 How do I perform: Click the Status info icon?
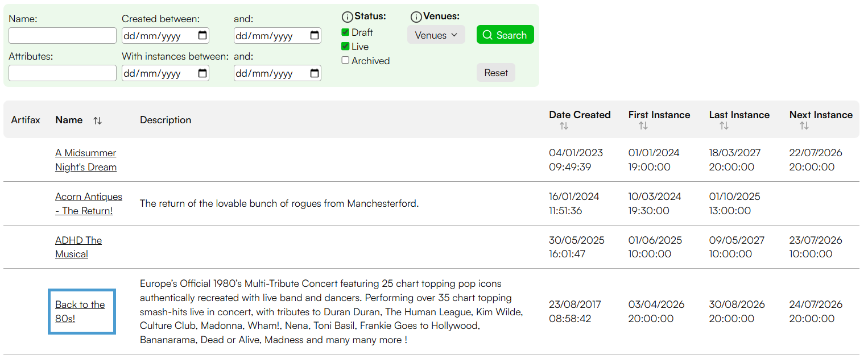347,17
